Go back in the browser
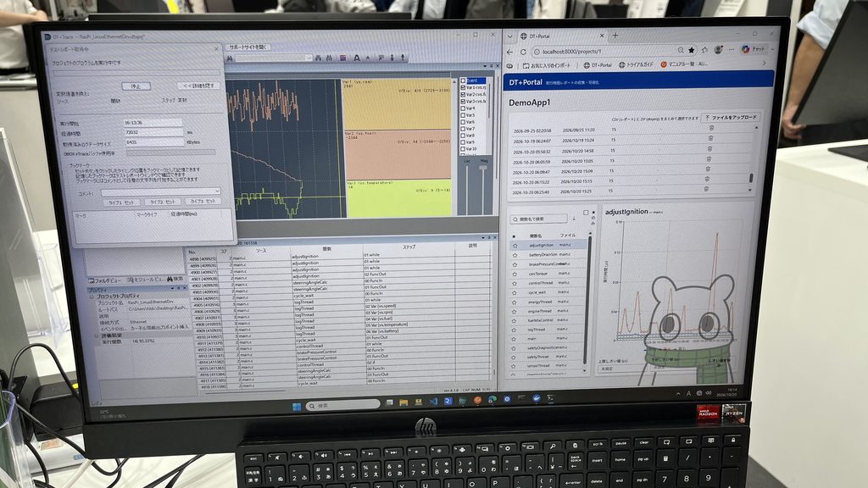The width and height of the screenshot is (868, 488). tap(509, 52)
